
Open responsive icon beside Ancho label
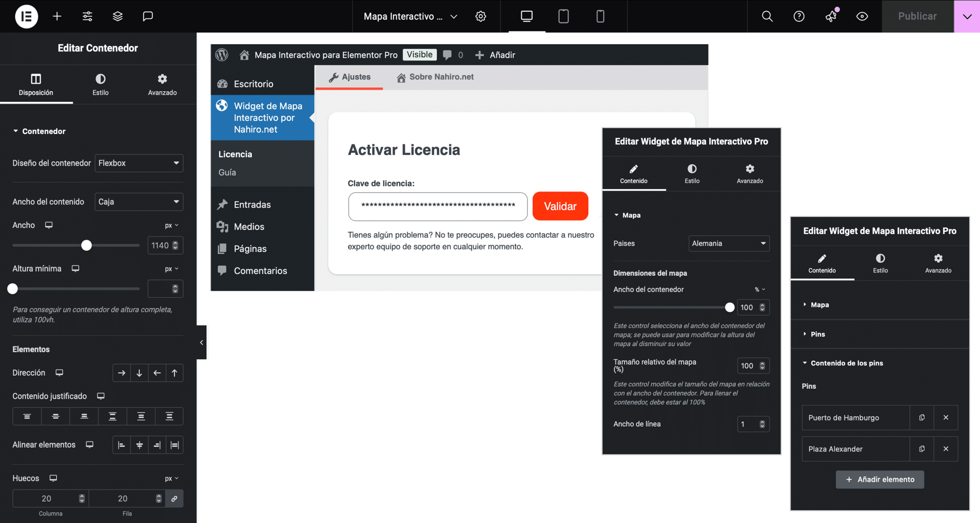pyautogui.click(x=49, y=225)
